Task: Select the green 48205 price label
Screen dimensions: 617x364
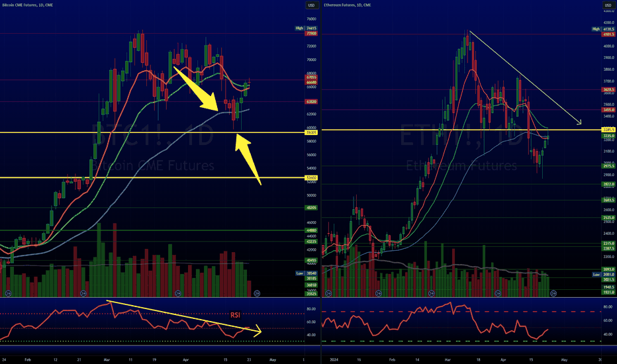Action: pyautogui.click(x=311, y=208)
